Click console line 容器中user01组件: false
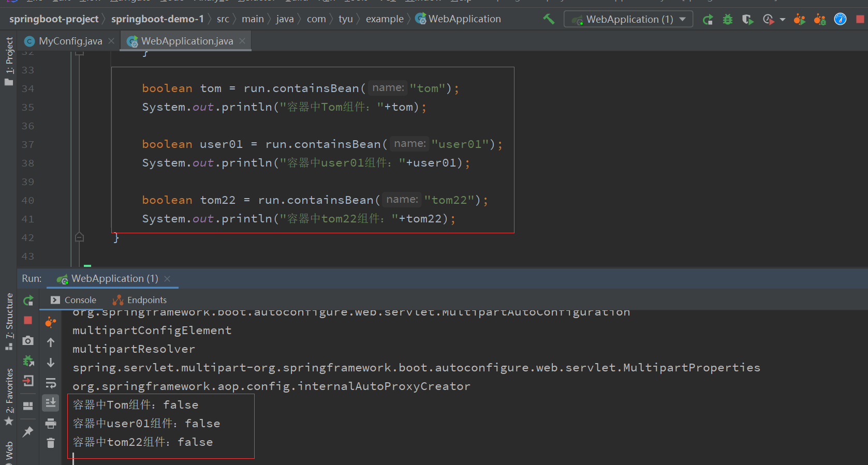Viewport: 868px width, 465px height. (146, 424)
